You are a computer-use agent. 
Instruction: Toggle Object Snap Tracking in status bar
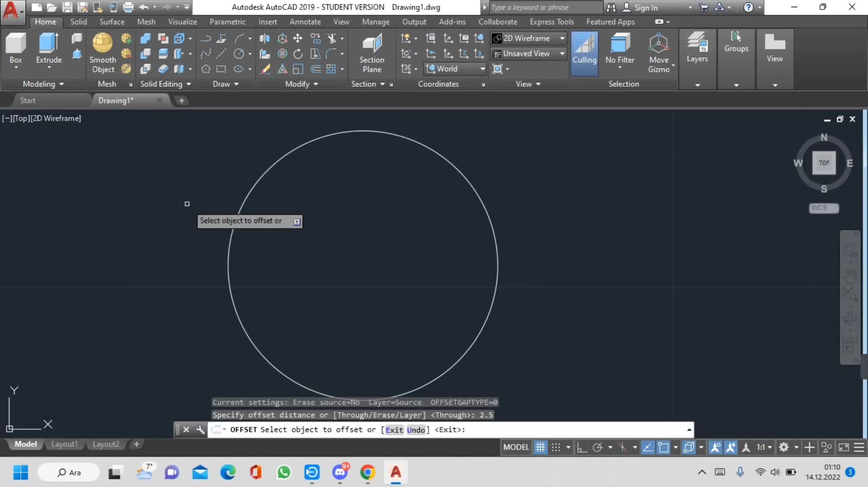(x=647, y=447)
